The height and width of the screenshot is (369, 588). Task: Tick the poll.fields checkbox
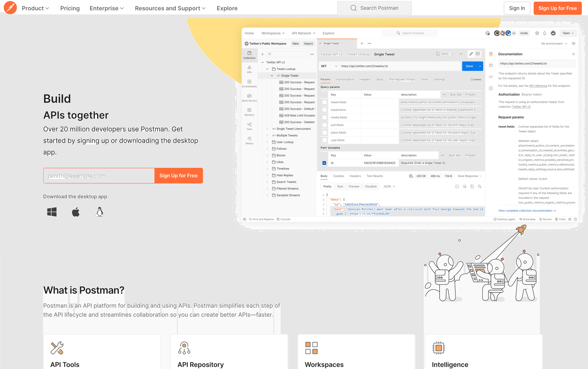click(324, 125)
